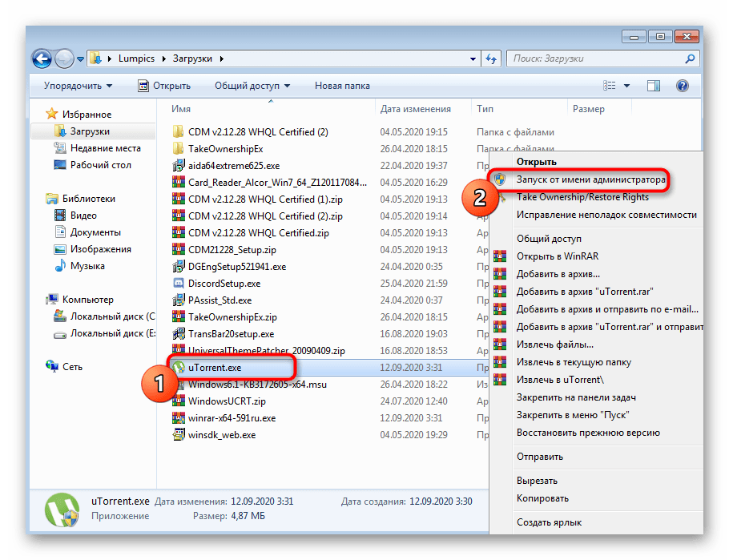Click the magnifier search icon
Viewport: 729px width, 560px height.
(x=690, y=58)
